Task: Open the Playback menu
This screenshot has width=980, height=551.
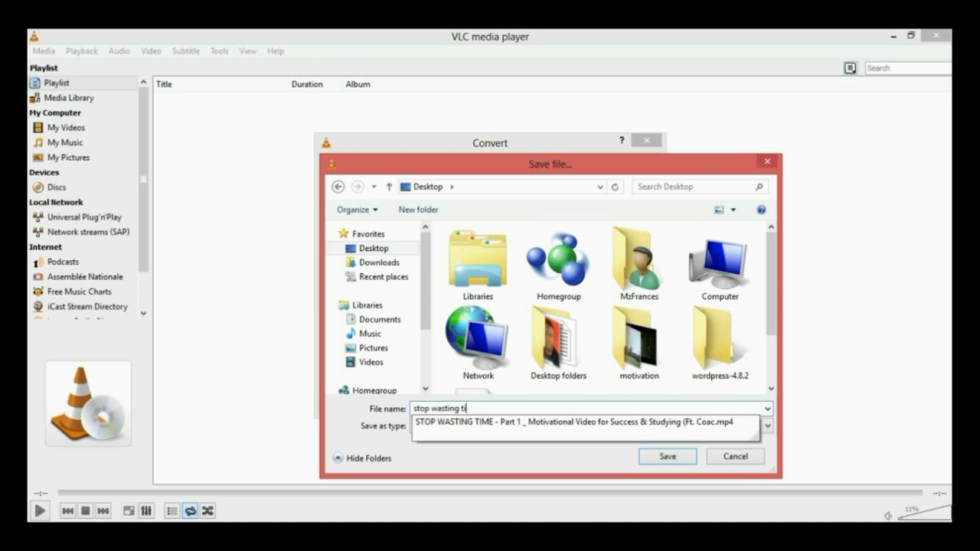Action: pyautogui.click(x=81, y=51)
